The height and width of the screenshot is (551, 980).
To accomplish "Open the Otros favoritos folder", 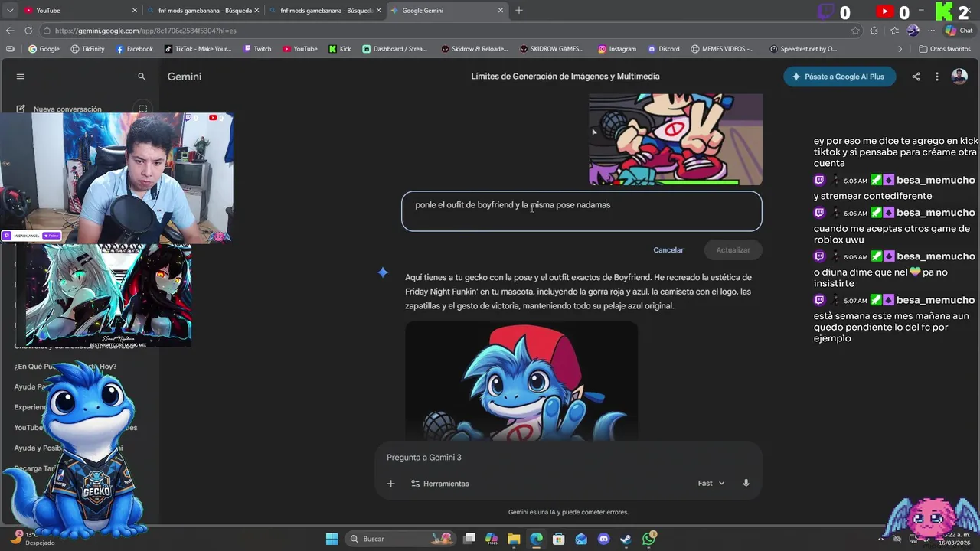I will (x=945, y=49).
